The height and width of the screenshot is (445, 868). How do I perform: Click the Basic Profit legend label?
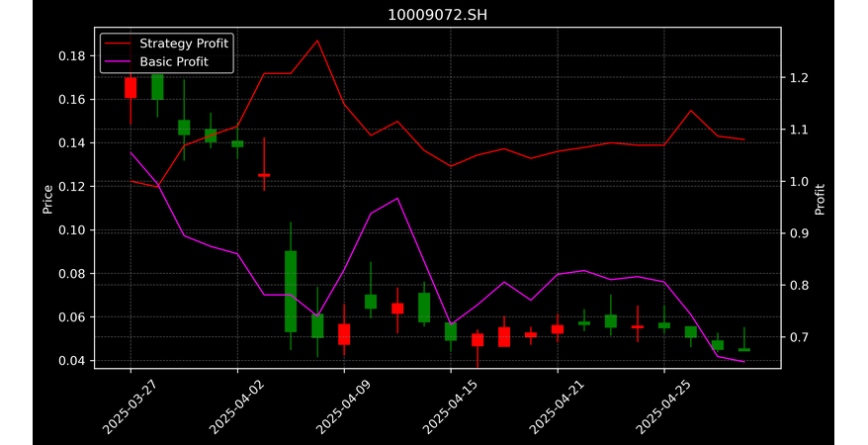click(x=174, y=61)
